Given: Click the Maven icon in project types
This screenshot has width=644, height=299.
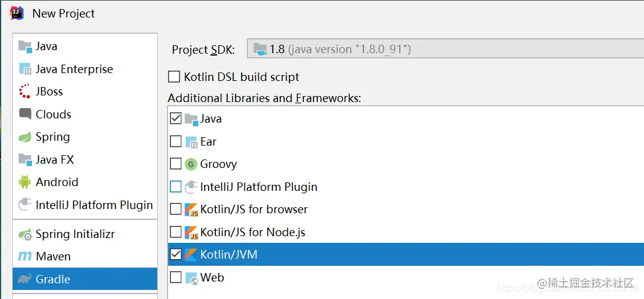Looking at the screenshot, I should pos(25,256).
